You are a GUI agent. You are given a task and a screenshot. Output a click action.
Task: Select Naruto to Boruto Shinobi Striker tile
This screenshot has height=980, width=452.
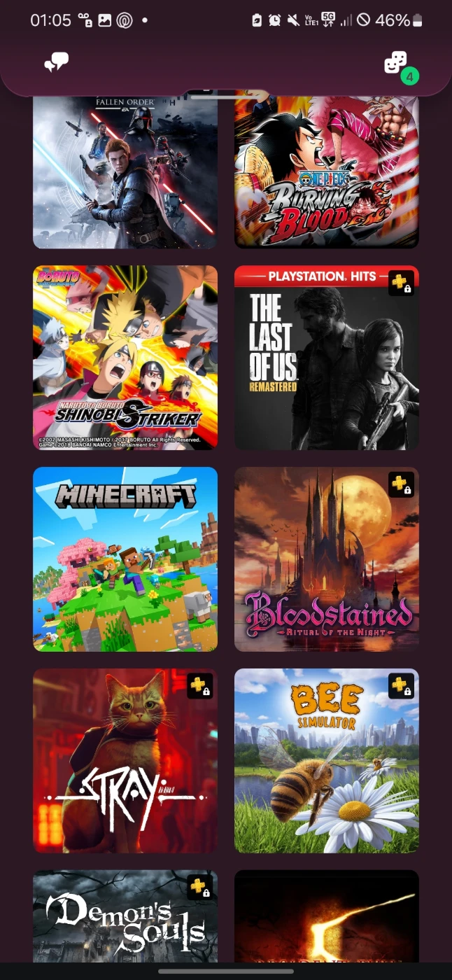[125, 358]
